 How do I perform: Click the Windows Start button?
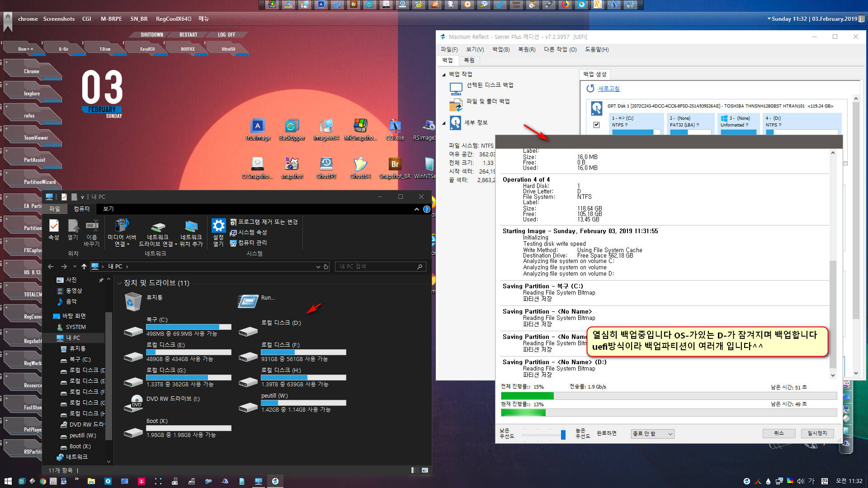(x=8, y=481)
